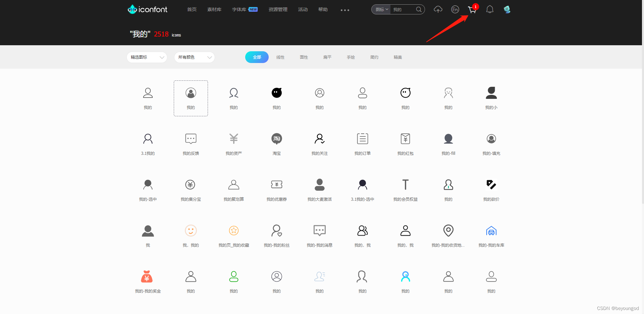Select the 3.1我的 outline person icon
This screenshot has width=644, height=314.
(x=148, y=139)
